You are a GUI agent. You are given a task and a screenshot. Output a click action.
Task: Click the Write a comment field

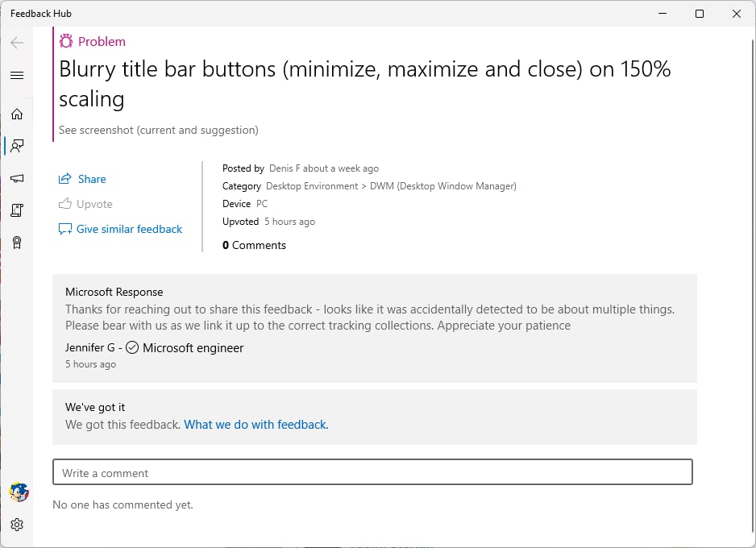(372, 472)
